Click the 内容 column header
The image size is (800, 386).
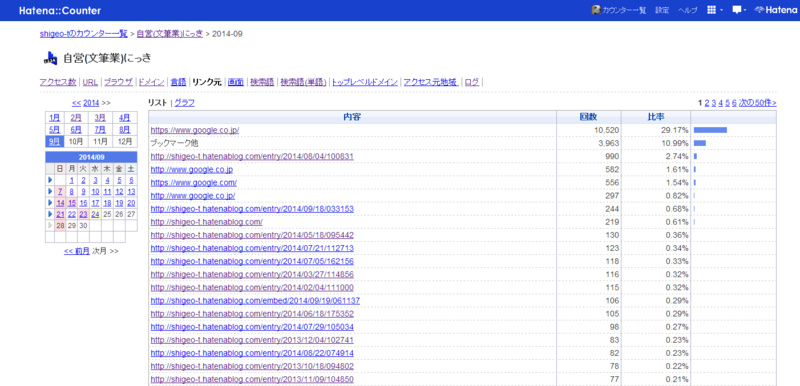coord(353,117)
